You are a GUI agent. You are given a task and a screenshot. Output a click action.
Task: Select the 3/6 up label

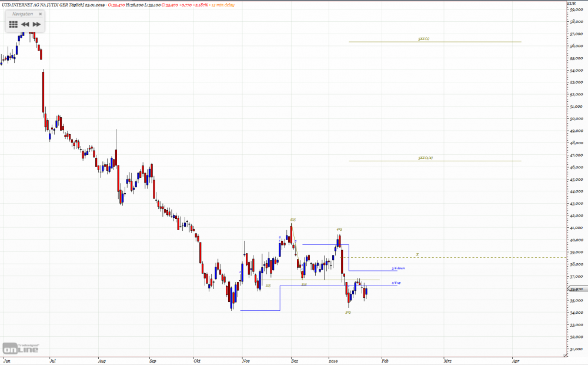click(x=396, y=283)
